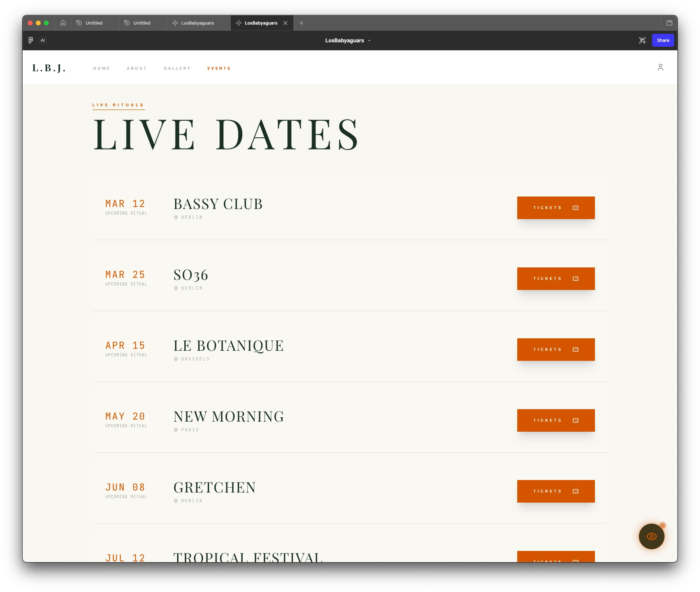The image size is (700, 592).
Task: Click the floating orange eye preview button
Action: click(x=652, y=536)
